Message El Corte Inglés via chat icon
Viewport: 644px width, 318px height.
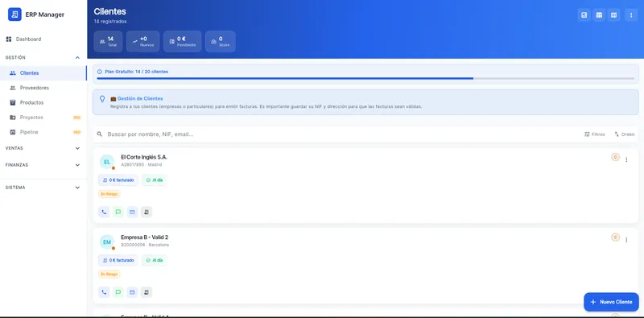click(x=118, y=212)
